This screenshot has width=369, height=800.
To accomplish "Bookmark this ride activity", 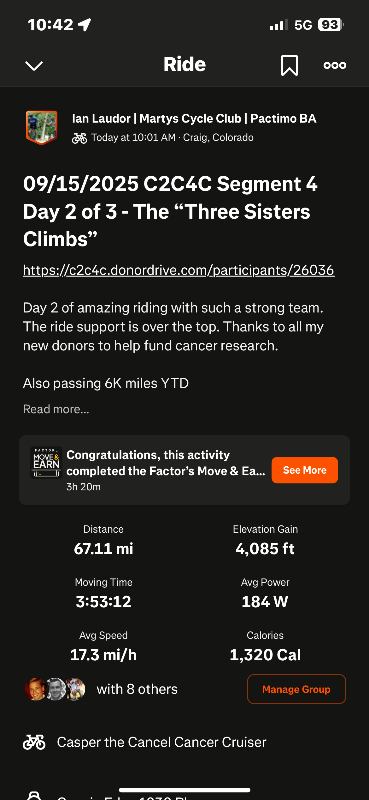I will pyautogui.click(x=289, y=65).
